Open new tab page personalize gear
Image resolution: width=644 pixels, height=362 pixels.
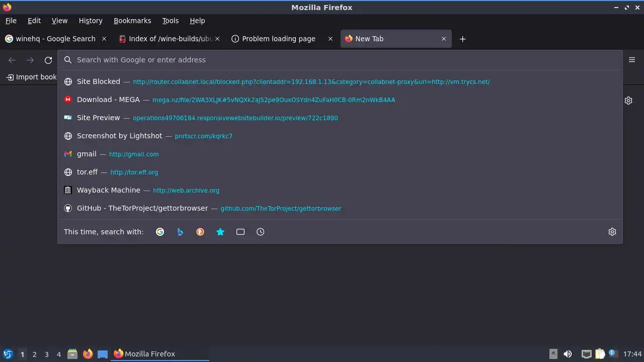point(628,101)
